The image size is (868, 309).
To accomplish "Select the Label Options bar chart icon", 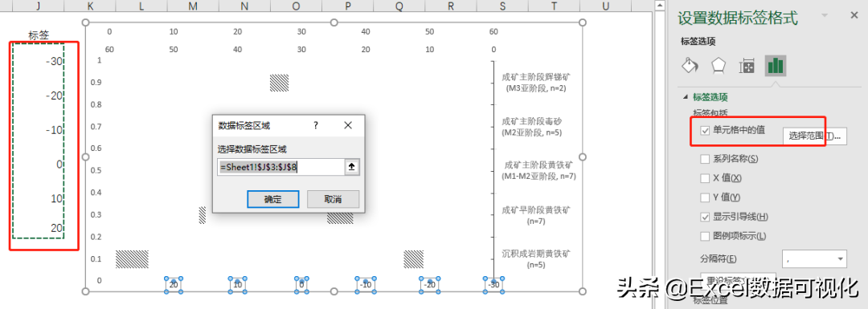I will pyautogui.click(x=776, y=66).
